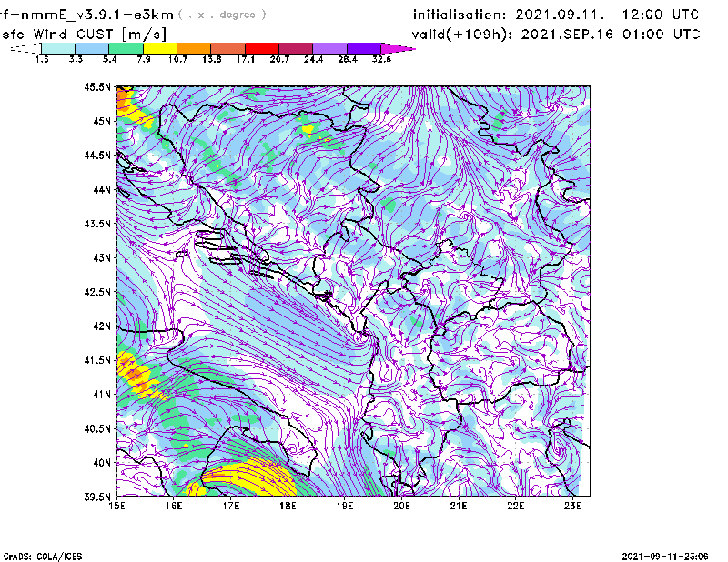Click the green 5.4–7.9 legend swatch
The width and height of the screenshot is (728, 562).
pyautogui.click(x=126, y=48)
